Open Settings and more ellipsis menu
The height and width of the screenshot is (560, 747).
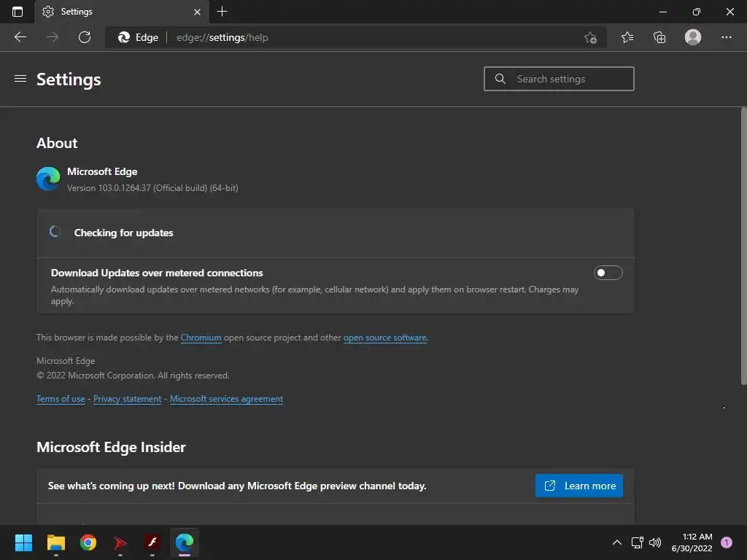point(726,37)
